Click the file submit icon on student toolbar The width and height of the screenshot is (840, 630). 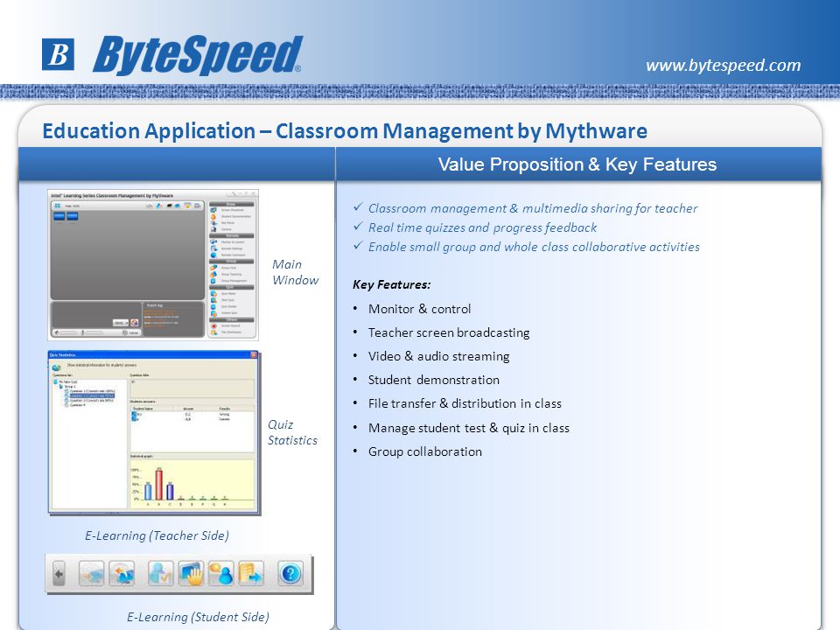(251, 574)
